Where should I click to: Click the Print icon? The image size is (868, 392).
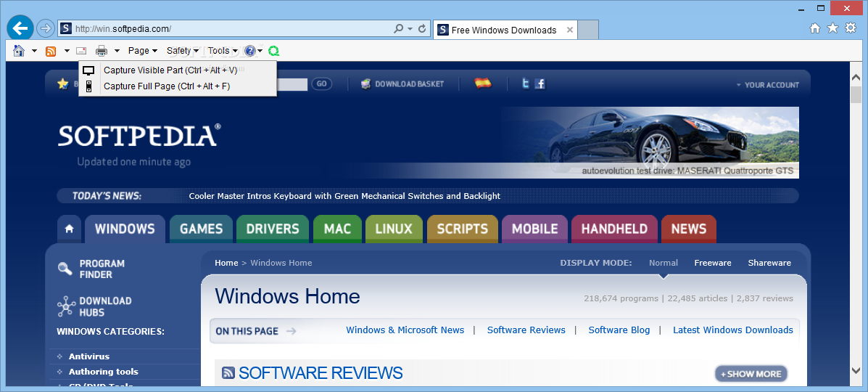pos(102,51)
